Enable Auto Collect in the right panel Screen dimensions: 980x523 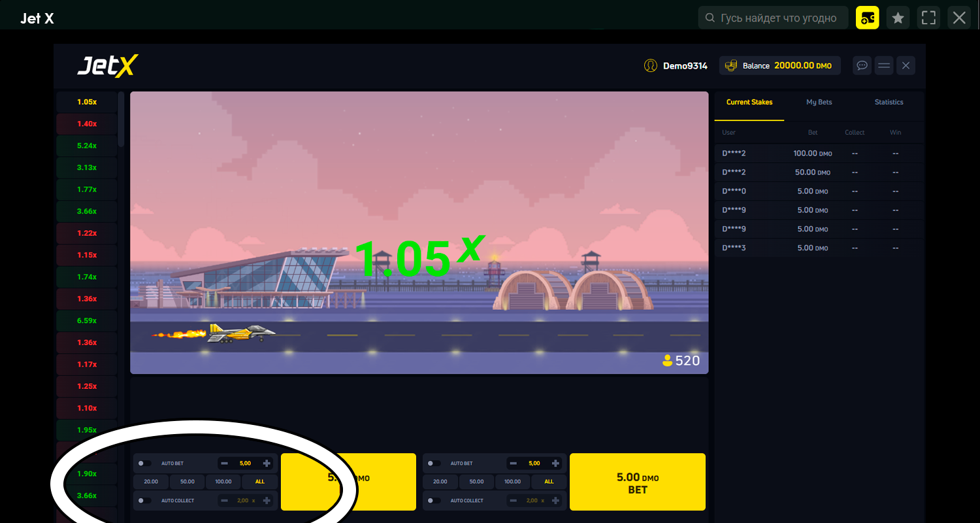434,501
